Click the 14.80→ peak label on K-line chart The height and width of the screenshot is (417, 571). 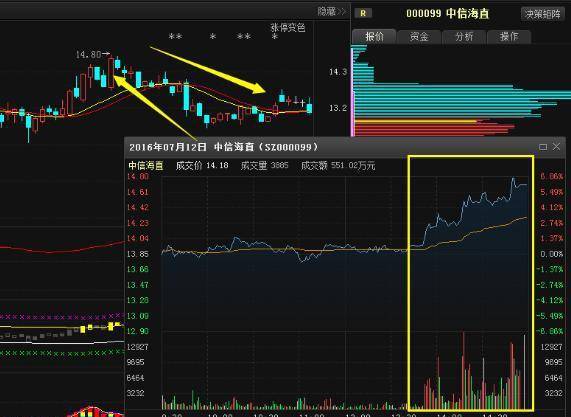(x=92, y=55)
